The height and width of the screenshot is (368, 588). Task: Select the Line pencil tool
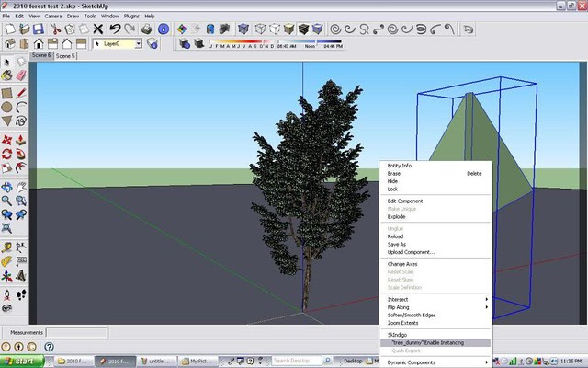click(x=21, y=93)
